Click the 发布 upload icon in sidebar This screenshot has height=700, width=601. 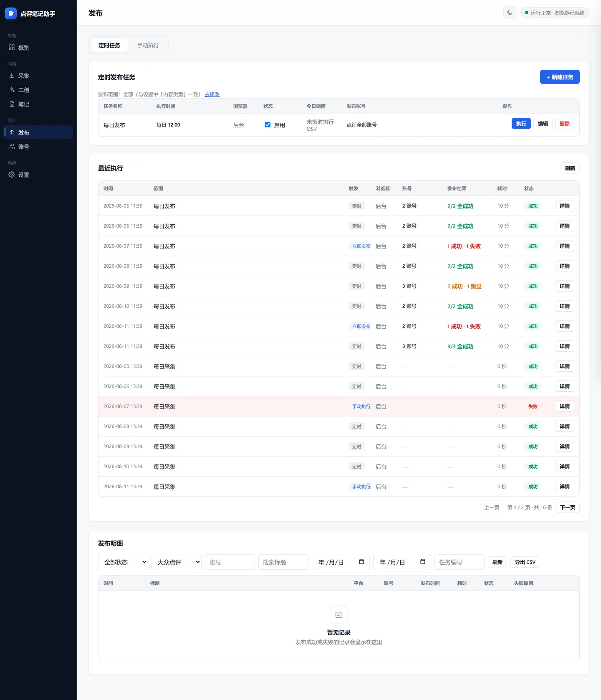[12, 132]
